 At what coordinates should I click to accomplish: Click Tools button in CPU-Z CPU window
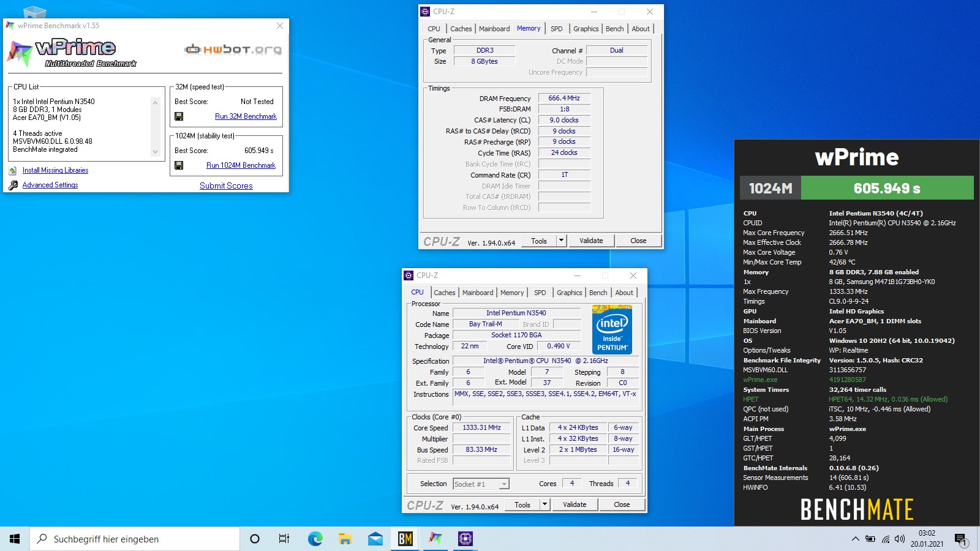[x=522, y=504]
